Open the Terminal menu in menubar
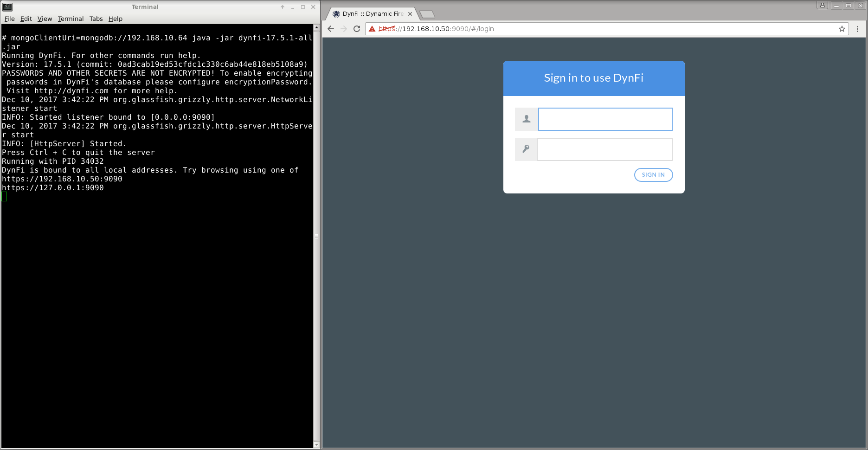Viewport: 868px width, 450px height. 71,19
